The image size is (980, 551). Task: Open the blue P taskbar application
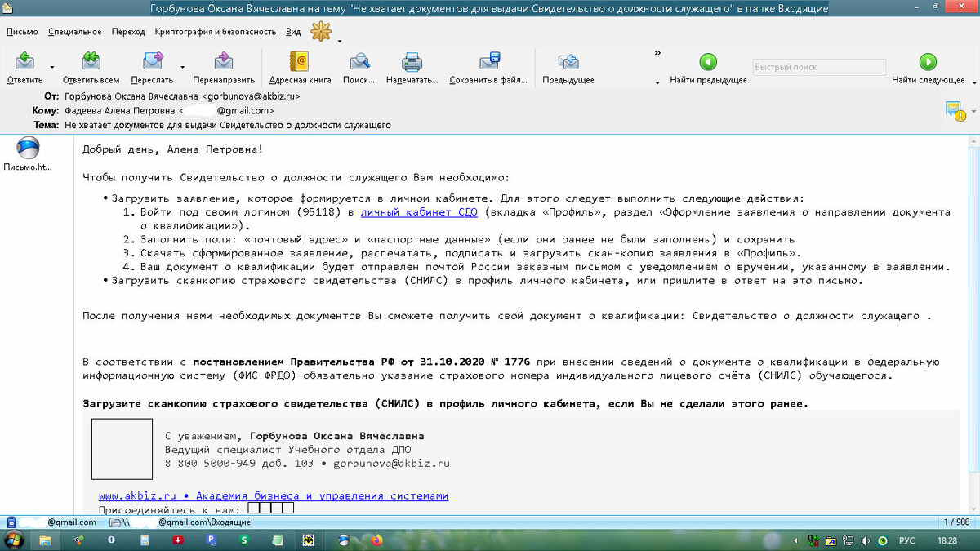point(211,540)
